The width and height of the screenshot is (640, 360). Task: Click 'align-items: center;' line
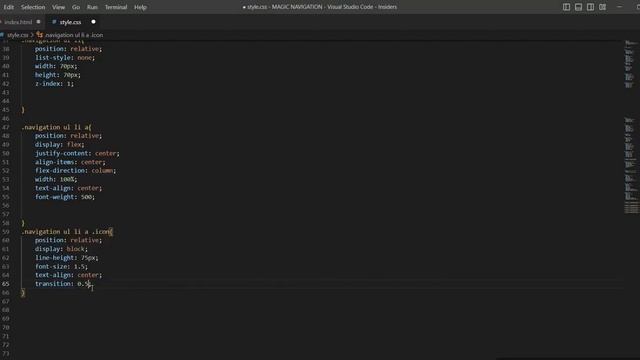coord(70,162)
